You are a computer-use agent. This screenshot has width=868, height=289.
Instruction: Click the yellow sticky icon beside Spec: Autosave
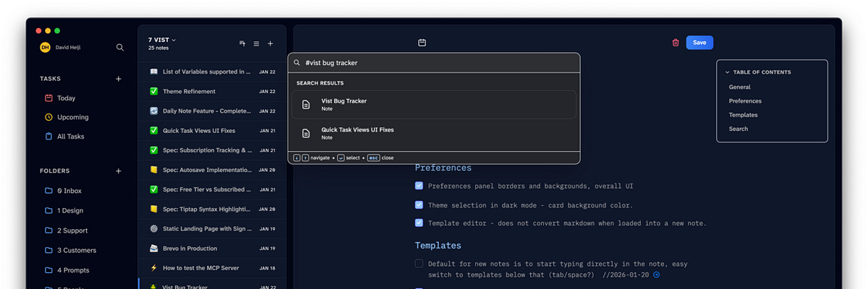pos(153,170)
